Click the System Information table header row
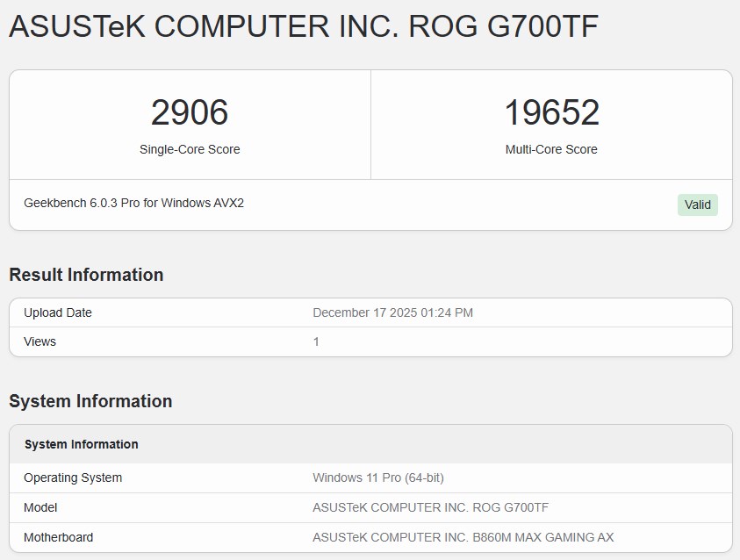 [81, 444]
